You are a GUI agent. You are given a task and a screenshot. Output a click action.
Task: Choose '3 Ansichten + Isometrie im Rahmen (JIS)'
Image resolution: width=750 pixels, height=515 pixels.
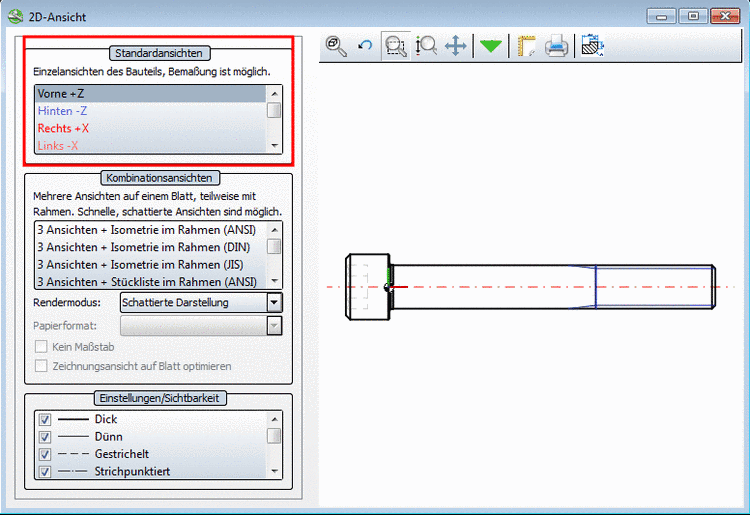point(150,264)
